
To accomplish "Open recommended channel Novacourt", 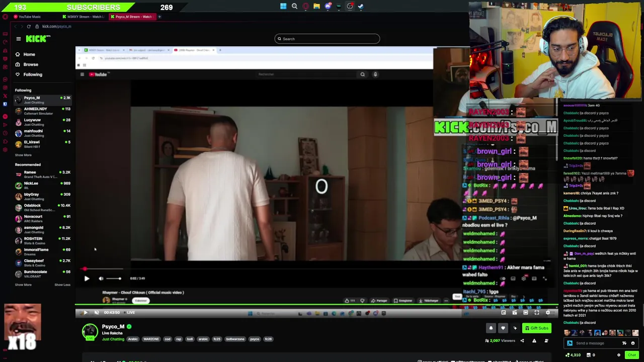I will coord(43,219).
